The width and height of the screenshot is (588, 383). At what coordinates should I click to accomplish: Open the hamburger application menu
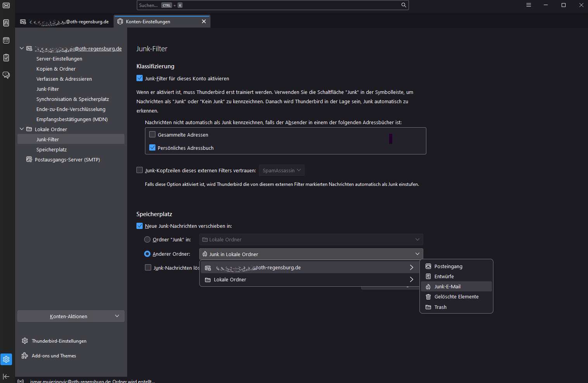click(x=528, y=5)
